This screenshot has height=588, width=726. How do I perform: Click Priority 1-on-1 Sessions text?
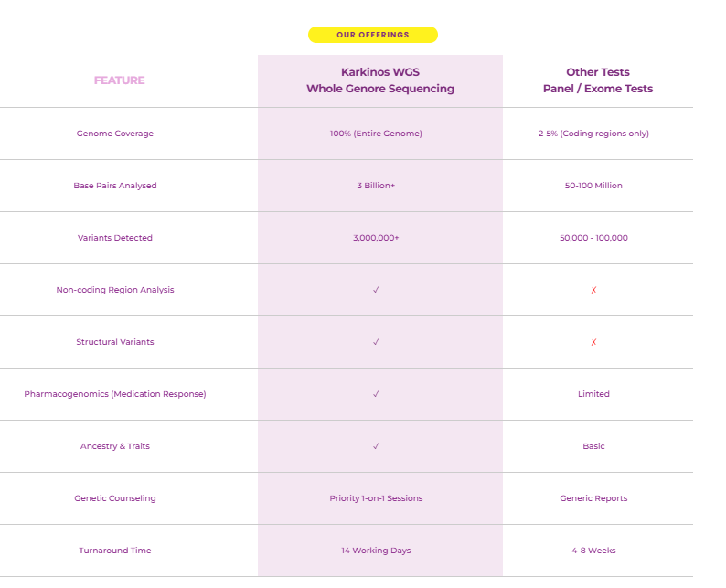click(x=376, y=498)
